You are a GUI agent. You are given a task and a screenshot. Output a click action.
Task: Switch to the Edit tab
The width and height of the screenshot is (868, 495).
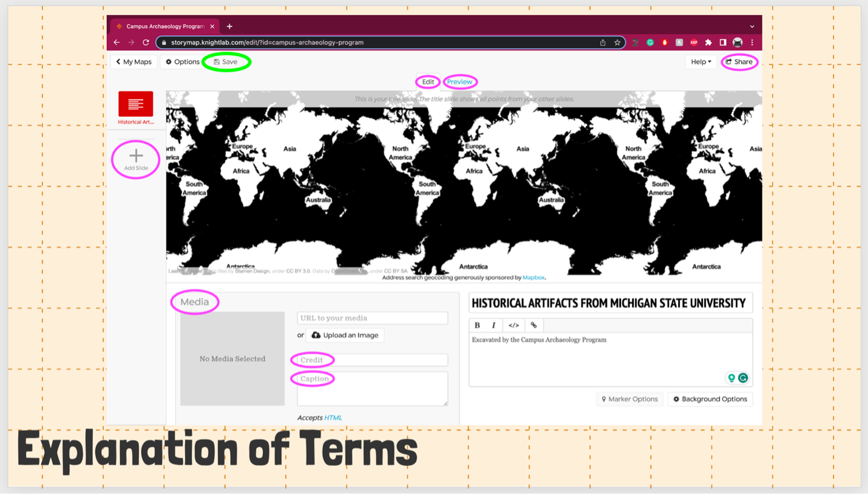click(428, 82)
